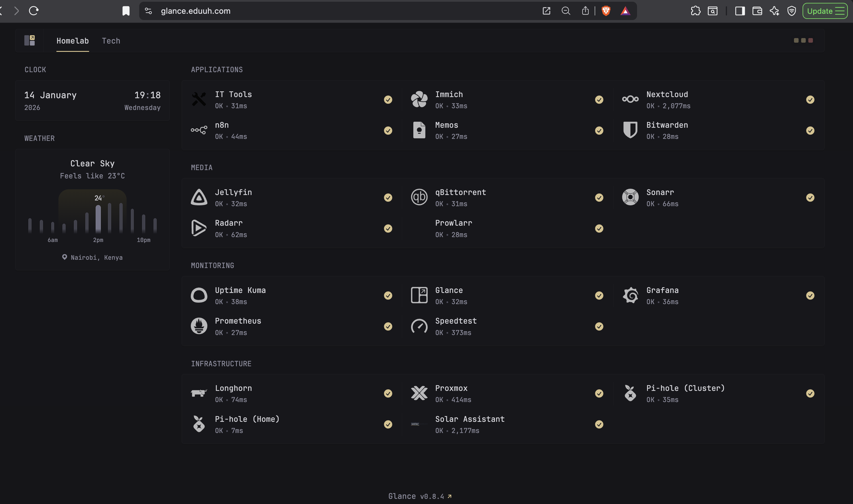The image size is (853, 504).
Task: Click Solar Assistant status checkmark
Action: point(599,424)
